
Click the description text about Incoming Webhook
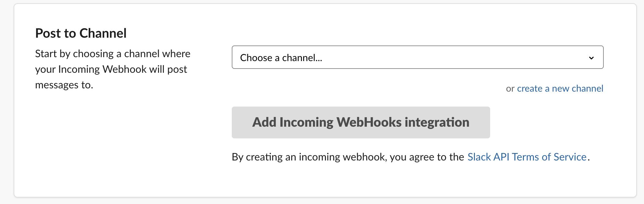click(x=112, y=69)
